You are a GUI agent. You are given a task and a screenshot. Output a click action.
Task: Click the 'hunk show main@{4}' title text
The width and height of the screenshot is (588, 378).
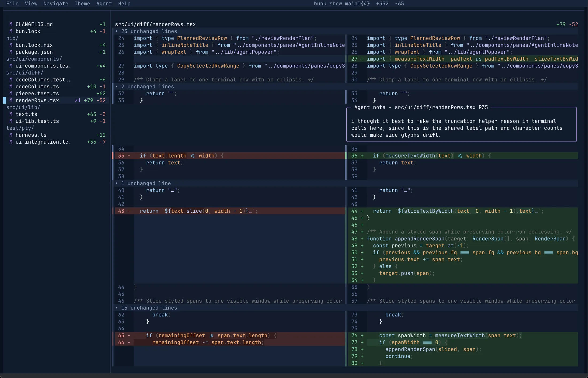coord(342,3)
